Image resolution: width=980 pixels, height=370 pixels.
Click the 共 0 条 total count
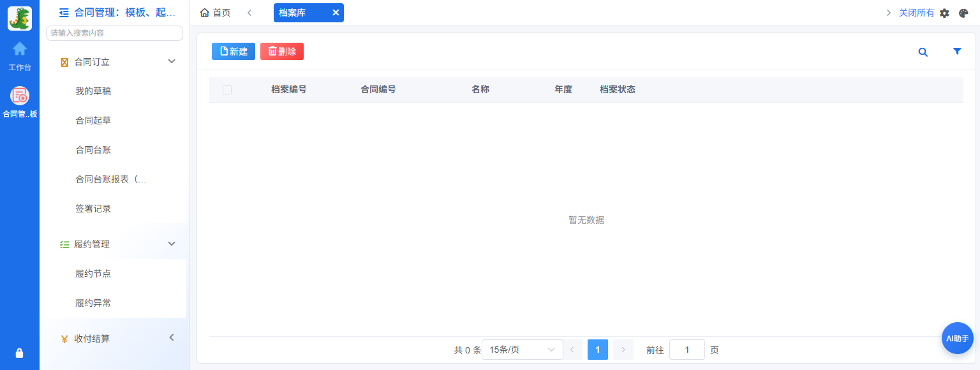467,350
